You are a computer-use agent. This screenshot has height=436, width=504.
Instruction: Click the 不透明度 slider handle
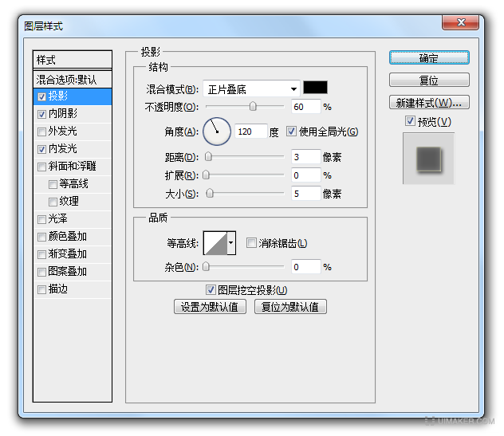[x=253, y=106]
